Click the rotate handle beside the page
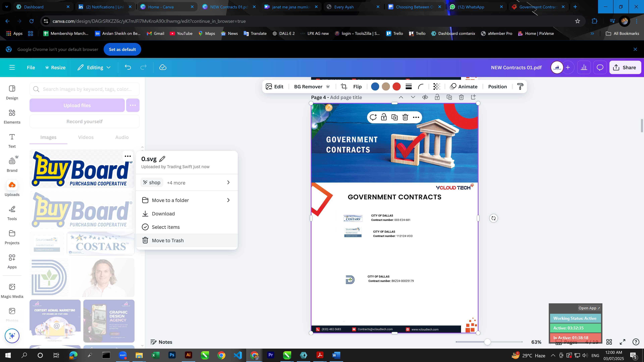The height and width of the screenshot is (362, 644). (494, 218)
